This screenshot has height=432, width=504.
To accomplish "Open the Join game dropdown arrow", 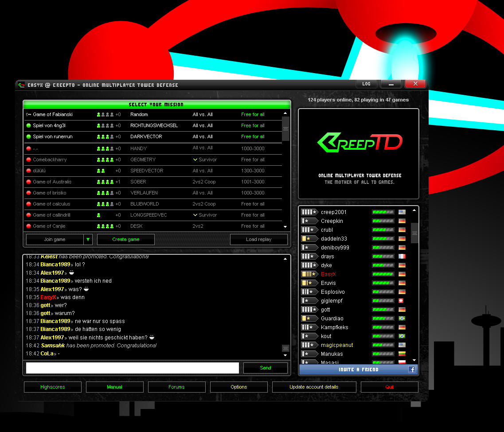I will click(x=88, y=240).
